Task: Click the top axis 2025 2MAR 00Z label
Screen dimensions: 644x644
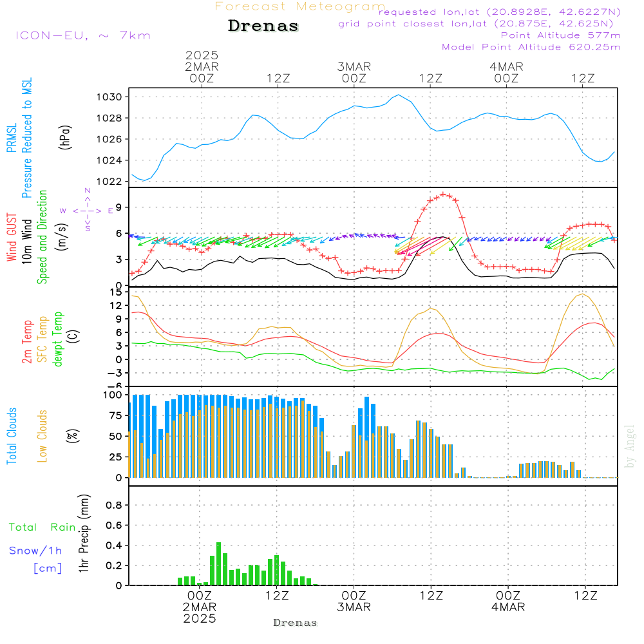Action: [202, 67]
